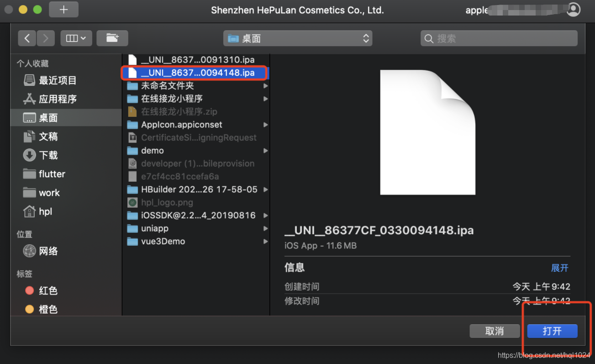The width and height of the screenshot is (595, 364).
Task: Click the forward navigation arrow
Action: 46,38
